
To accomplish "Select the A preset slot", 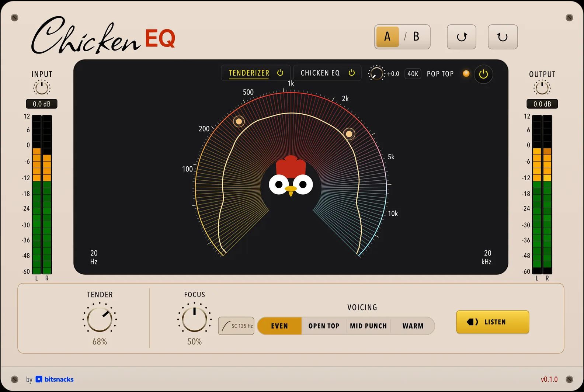I will point(387,37).
